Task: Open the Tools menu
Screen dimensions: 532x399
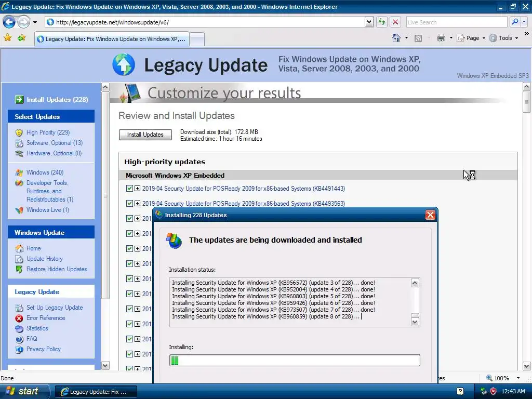Action: [x=504, y=38]
